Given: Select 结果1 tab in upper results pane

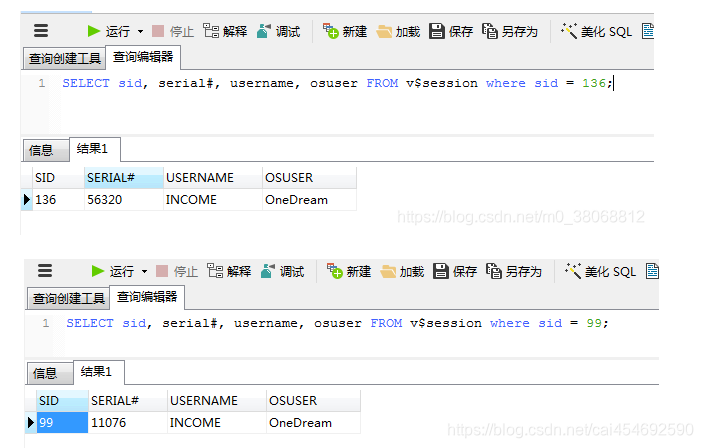Looking at the screenshot, I should (x=95, y=149).
